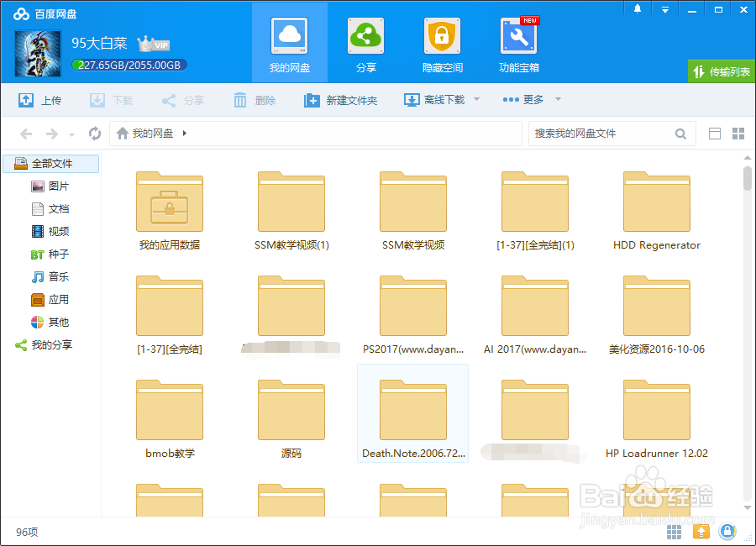Image resolution: width=756 pixels, height=546 pixels.
Task: Filter by 其他 in sidebar
Action: click(x=50, y=323)
